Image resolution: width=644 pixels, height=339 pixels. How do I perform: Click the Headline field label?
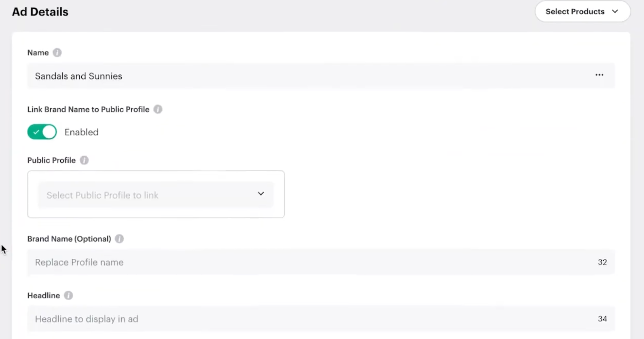click(44, 296)
